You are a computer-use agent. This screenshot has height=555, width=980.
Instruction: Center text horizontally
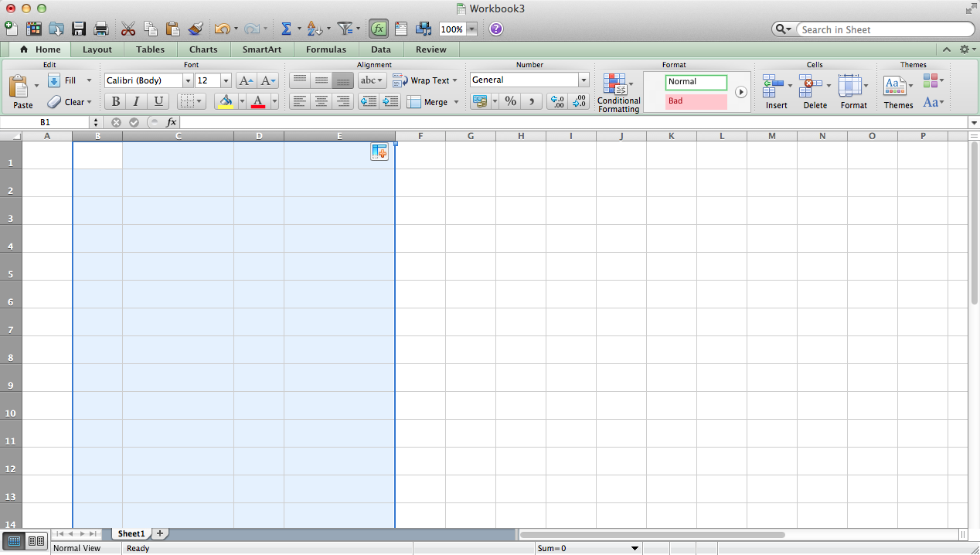pos(321,101)
